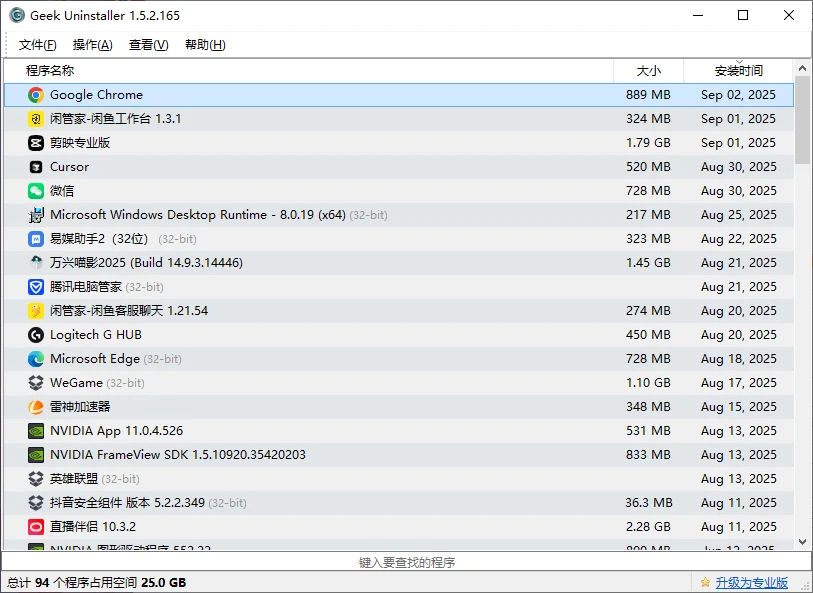Click the 雷神加速器 orange icon
This screenshot has width=813, height=593.
point(36,407)
